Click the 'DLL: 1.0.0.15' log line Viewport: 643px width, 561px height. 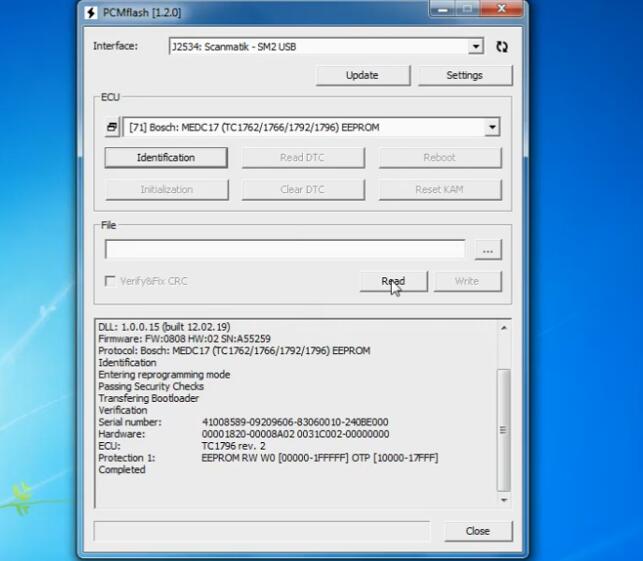coord(164,327)
